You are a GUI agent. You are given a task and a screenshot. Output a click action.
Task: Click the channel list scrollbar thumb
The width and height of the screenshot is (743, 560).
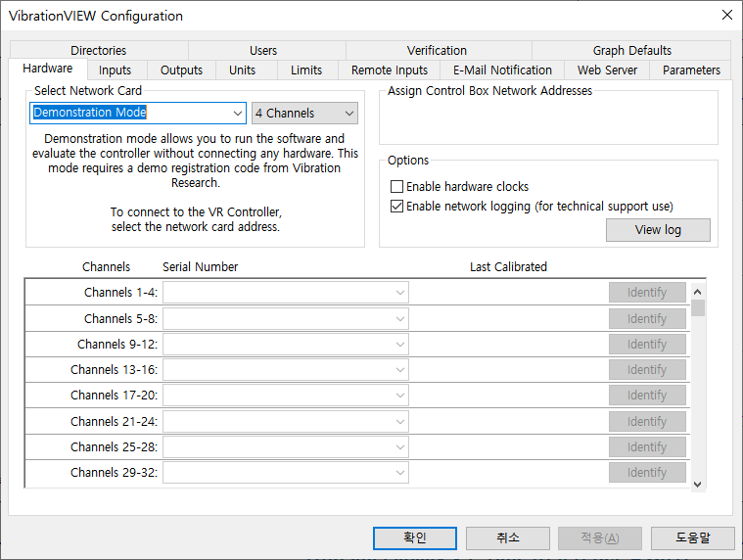pos(698,308)
